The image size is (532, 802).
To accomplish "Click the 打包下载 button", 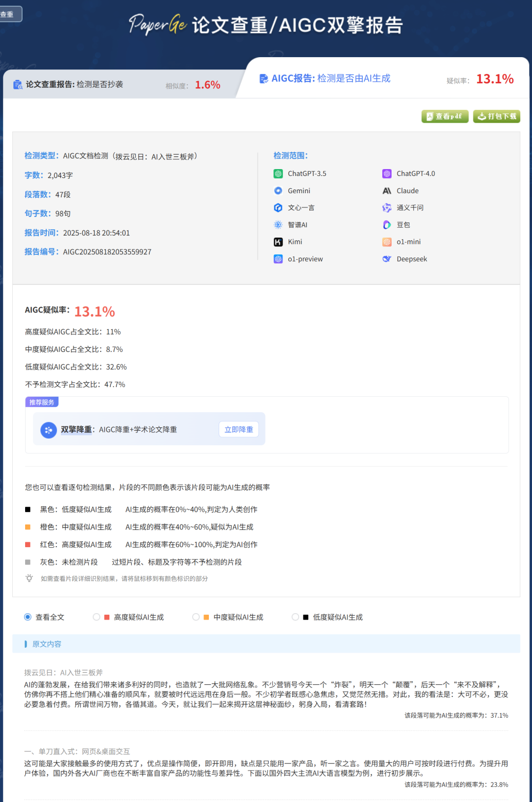I will tap(497, 116).
